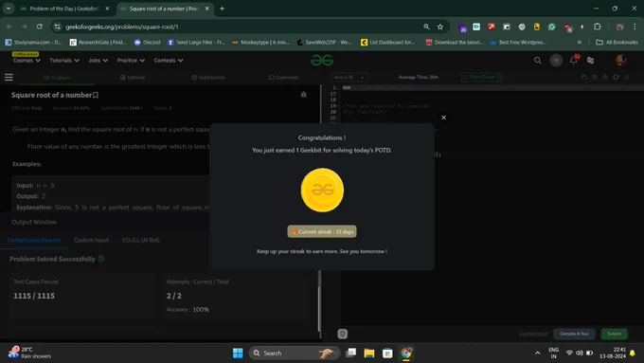
Task: Bookmark the Square root of a number problem
Action: pos(96,95)
